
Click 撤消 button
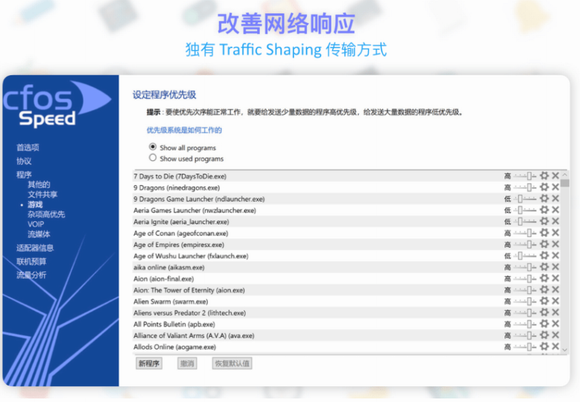coord(187,364)
